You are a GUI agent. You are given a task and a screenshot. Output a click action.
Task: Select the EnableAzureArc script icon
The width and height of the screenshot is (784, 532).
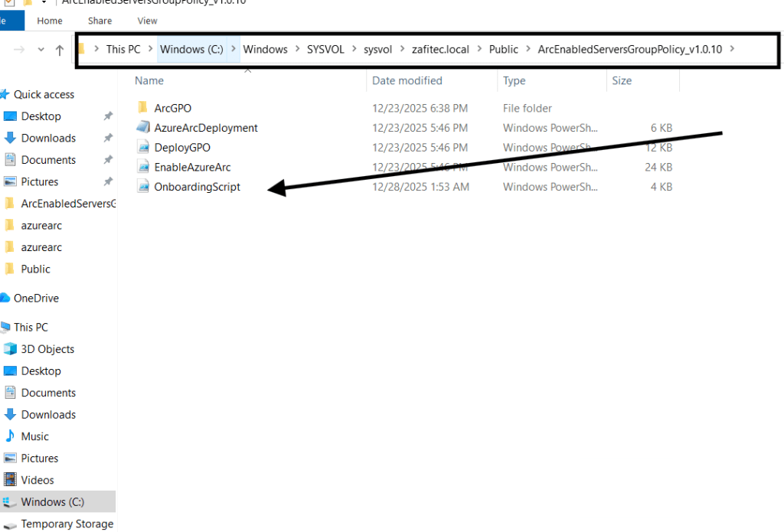click(142, 167)
